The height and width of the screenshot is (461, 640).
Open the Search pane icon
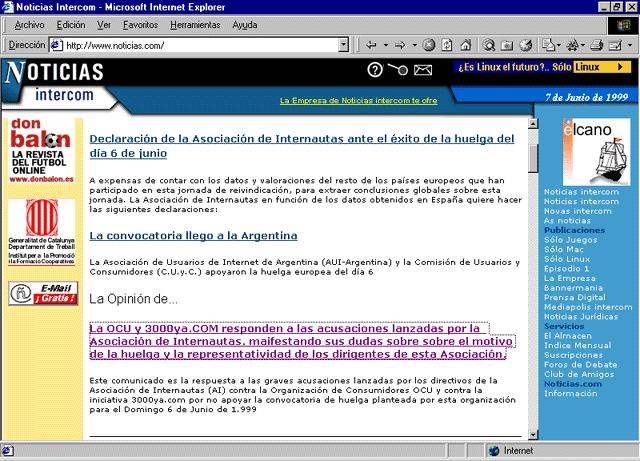pos(489,45)
